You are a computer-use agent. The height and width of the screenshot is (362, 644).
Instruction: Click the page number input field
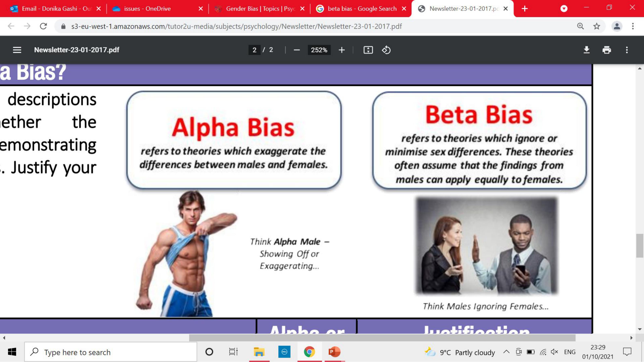point(254,50)
